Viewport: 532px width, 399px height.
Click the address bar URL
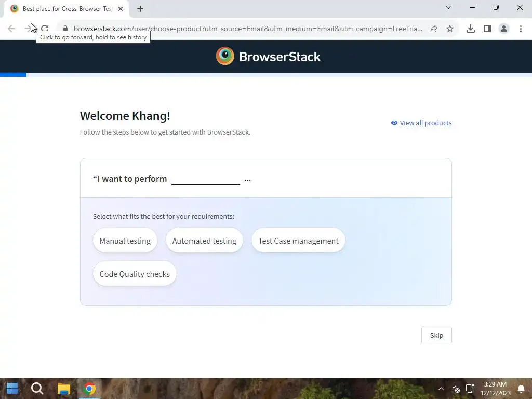tap(248, 29)
